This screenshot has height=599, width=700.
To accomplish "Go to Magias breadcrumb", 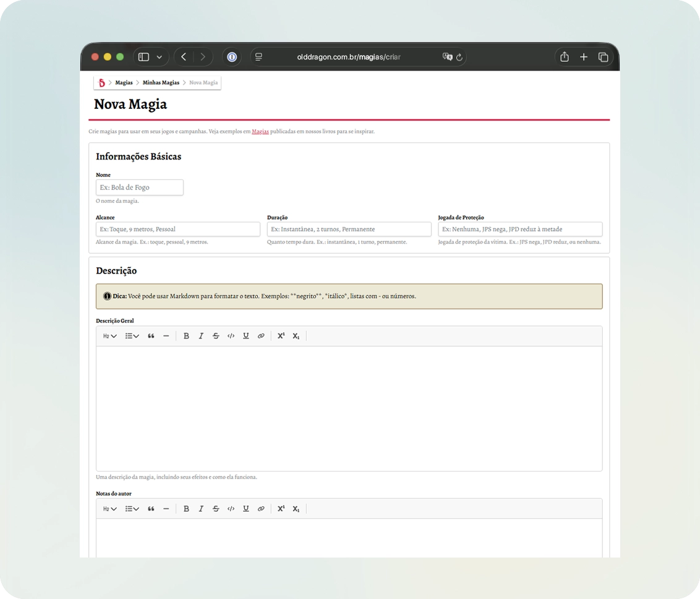I will (x=124, y=83).
